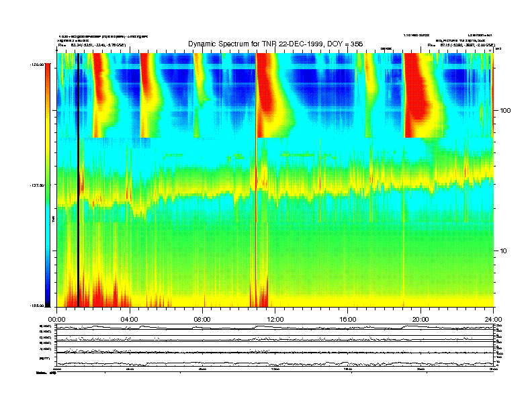Click the -155.00 color scale value
532x411 pixels.
37,306
